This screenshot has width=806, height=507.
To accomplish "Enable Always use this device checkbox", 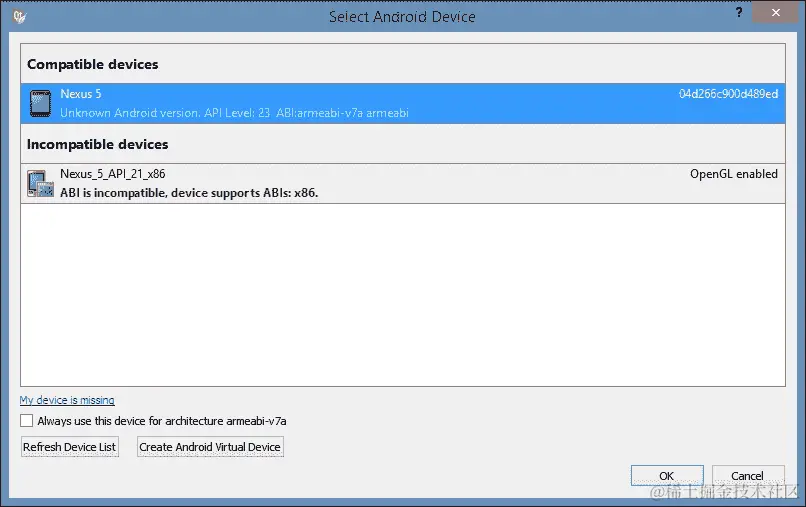I will click(x=27, y=421).
